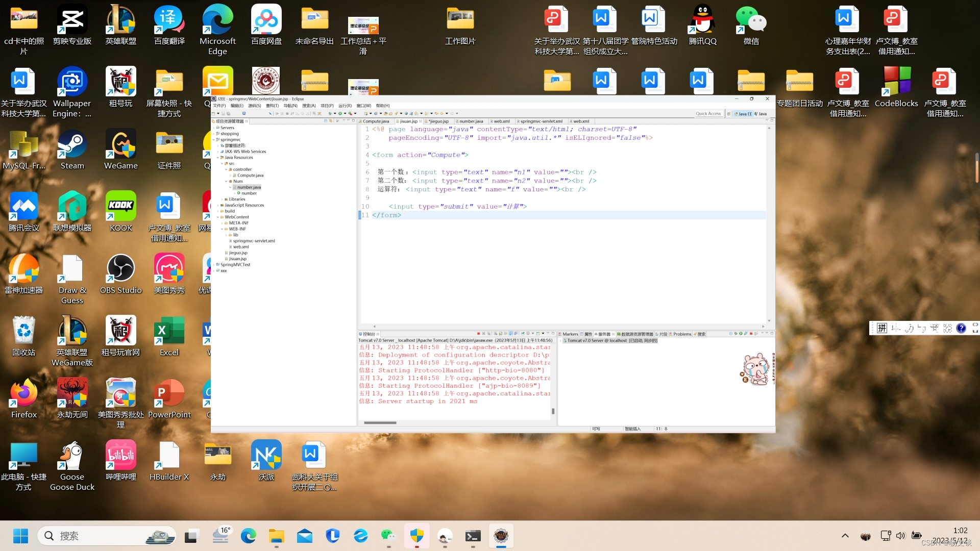This screenshot has width=980, height=551.
Task: Click the console vertical scrollbar thumb
Action: click(x=553, y=411)
